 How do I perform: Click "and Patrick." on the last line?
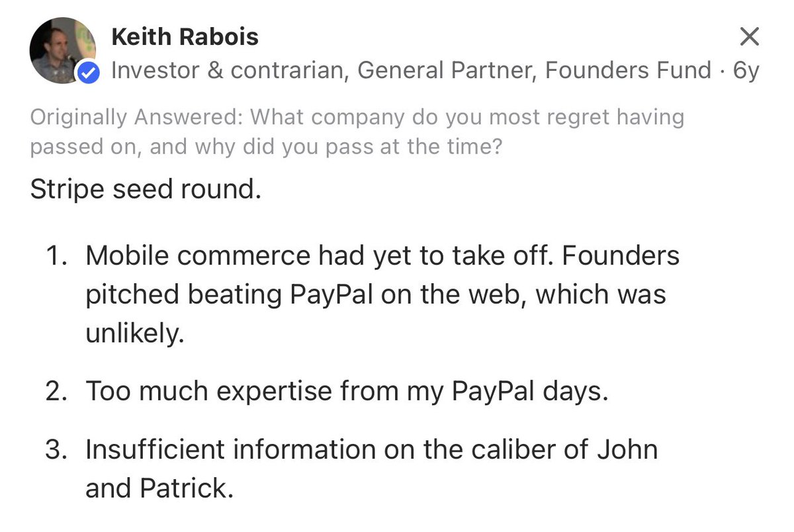(159, 489)
